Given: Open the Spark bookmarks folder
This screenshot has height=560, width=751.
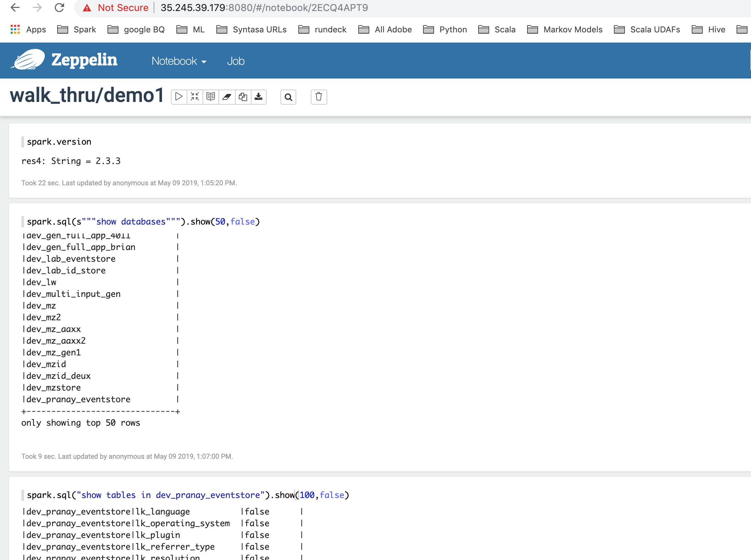Looking at the screenshot, I should [76, 30].
